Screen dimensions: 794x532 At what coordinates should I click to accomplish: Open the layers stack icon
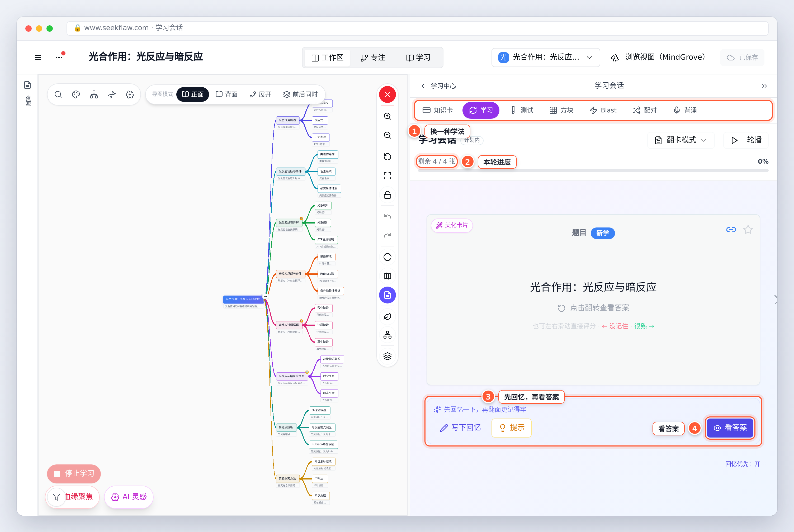click(x=387, y=356)
